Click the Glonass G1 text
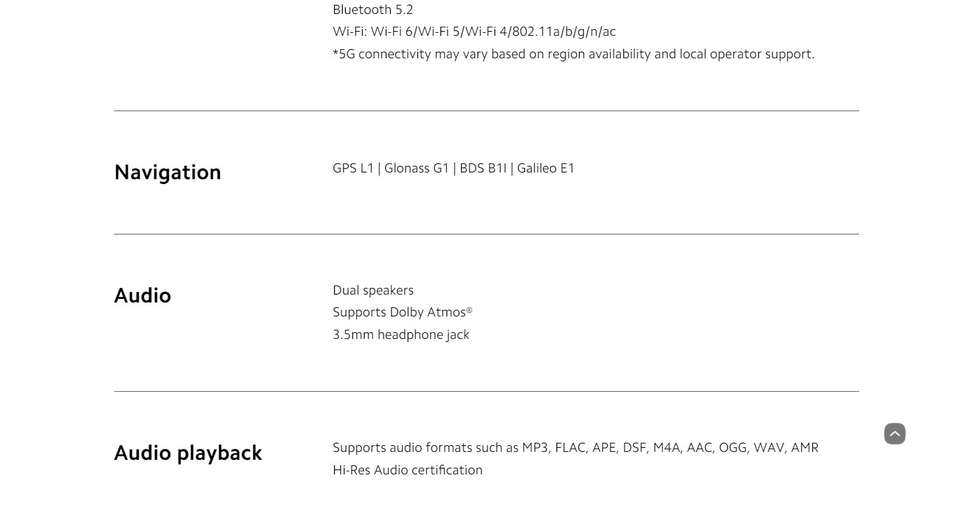 (416, 168)
